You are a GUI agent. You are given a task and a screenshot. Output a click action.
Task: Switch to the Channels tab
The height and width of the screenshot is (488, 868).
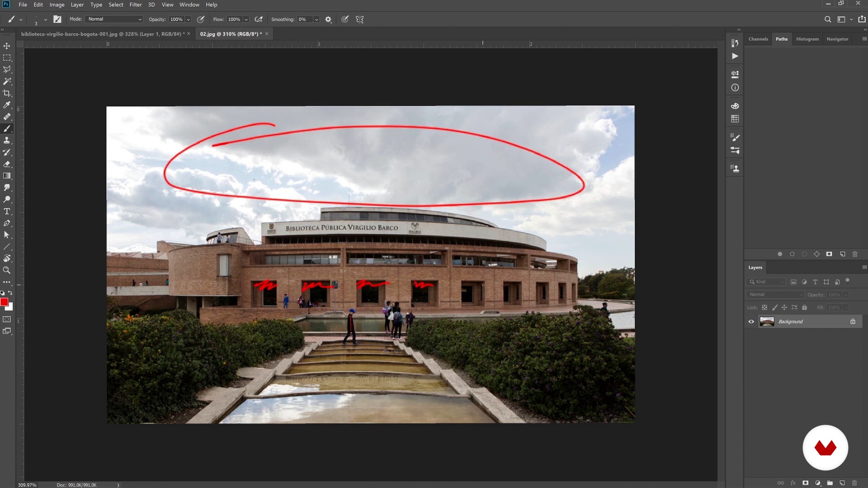758,39
